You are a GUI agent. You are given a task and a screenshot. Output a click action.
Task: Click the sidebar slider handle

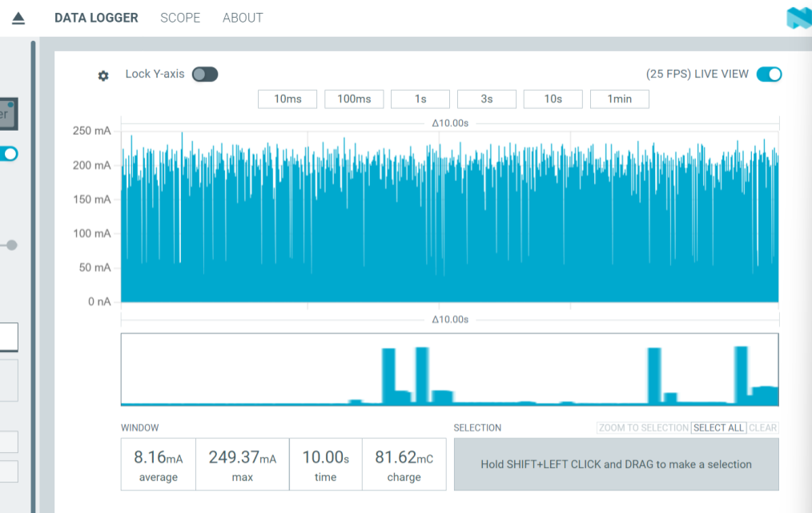(x=11, y=245)
